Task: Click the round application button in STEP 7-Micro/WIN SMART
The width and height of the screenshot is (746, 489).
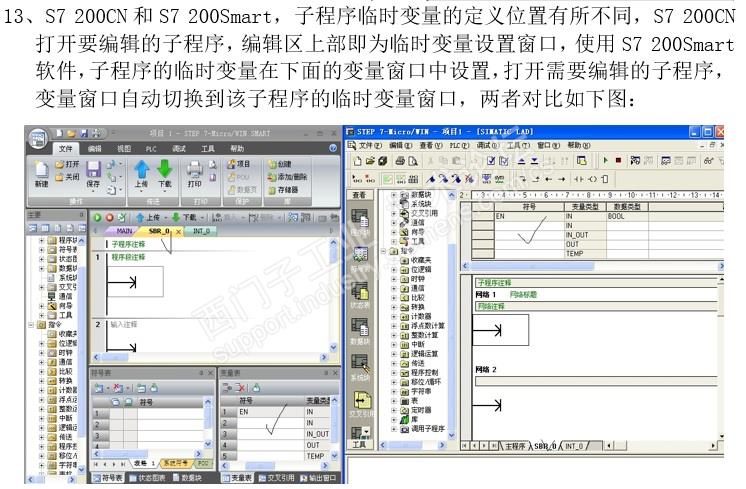Action: click(x=38, y=138)
